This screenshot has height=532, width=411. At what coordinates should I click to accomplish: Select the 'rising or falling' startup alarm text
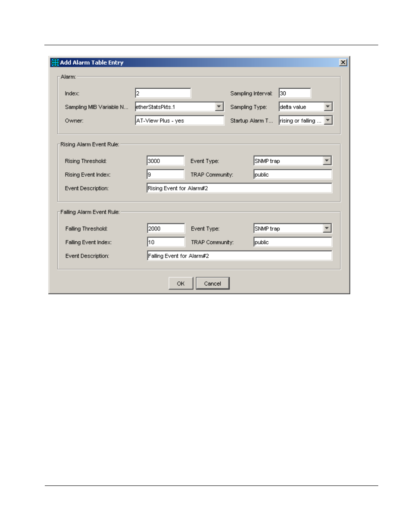[x=300, y=121]
